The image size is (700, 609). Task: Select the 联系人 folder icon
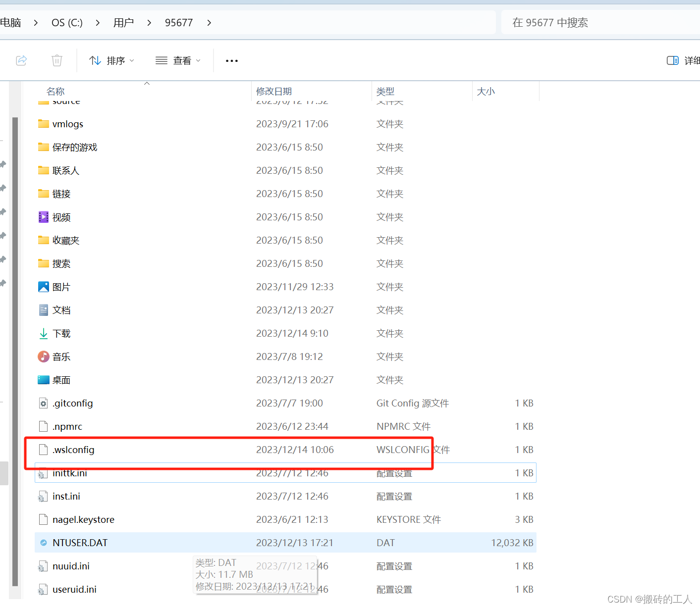[x=44, y=170]
